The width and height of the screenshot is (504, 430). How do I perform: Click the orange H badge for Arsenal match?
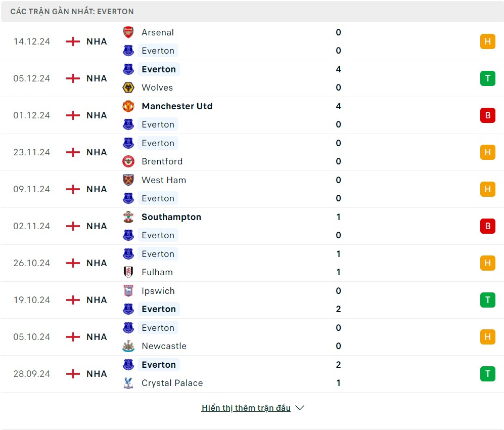coord(487,41)
